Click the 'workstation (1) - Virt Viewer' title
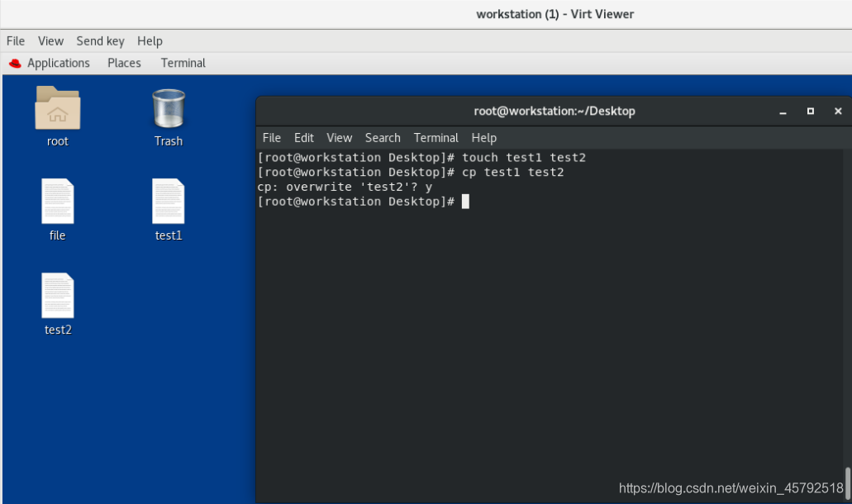The height and width of the screenshot is (504, 852). (x=555, y=14)
